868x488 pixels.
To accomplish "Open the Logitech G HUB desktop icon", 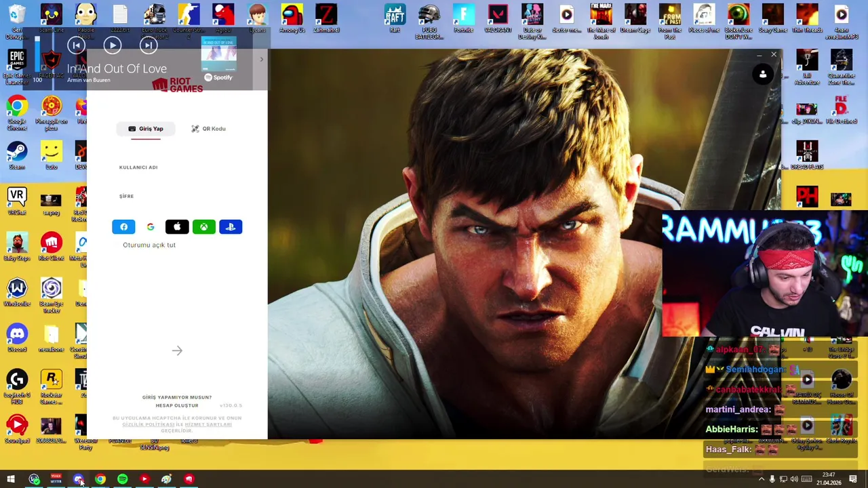I will pyautogui.click(x=17, y=386).
